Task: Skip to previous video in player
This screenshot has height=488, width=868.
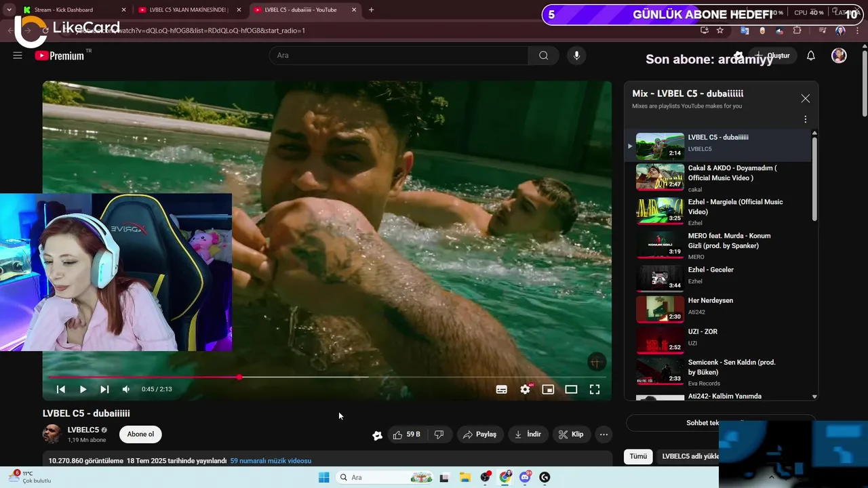Action: (x=61, y=389)
